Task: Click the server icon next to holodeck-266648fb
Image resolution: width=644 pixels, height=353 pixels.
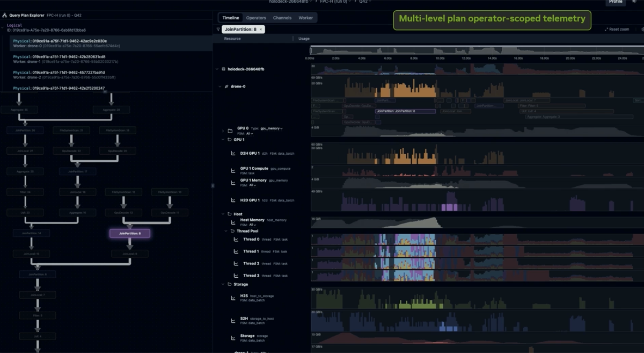Action: pos(223,69)
